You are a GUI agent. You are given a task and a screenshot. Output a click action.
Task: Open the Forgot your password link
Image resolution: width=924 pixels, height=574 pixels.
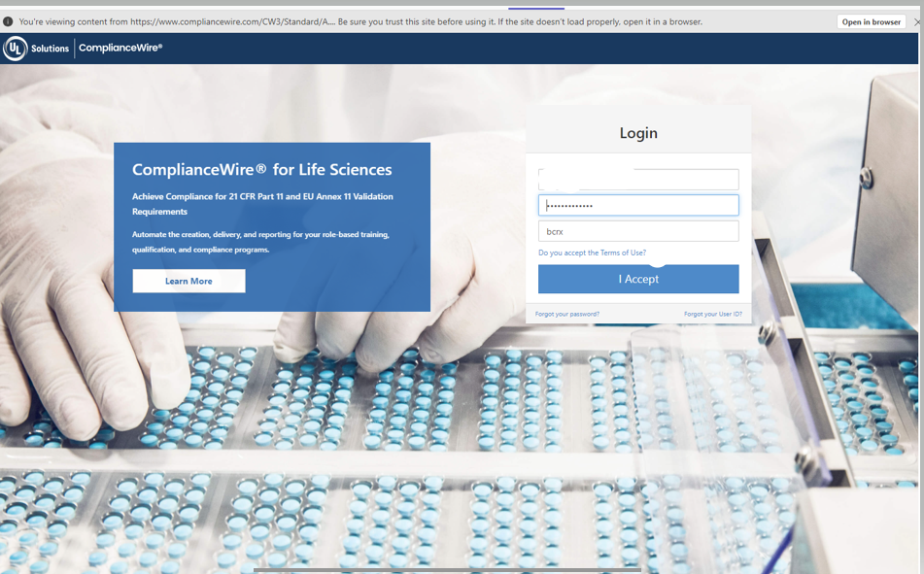[566, 314]
